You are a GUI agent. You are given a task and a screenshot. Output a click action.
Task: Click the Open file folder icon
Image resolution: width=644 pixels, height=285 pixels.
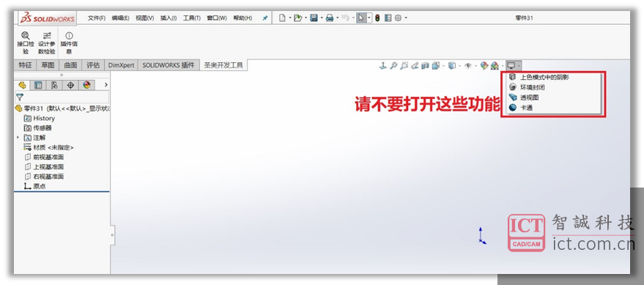pyautogui.click(x=297, y=18)
